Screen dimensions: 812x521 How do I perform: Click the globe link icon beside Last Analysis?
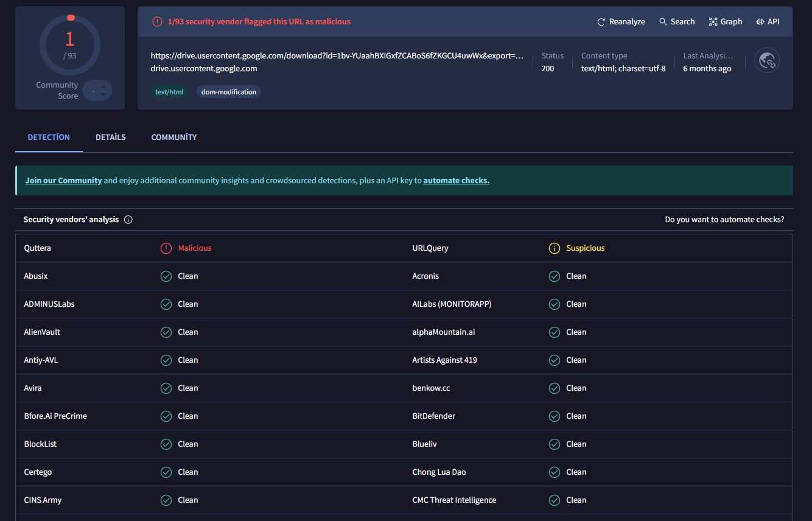click(x=767, y=61)
